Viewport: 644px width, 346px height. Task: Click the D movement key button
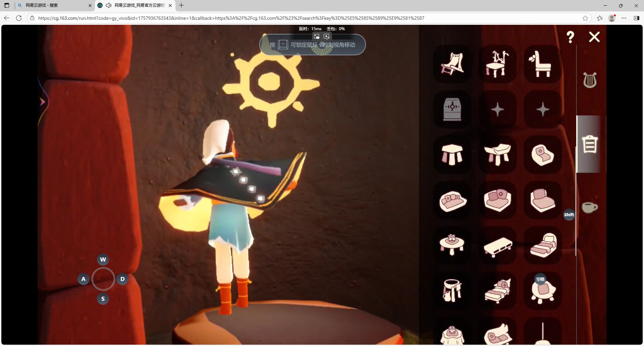point(122,279)
